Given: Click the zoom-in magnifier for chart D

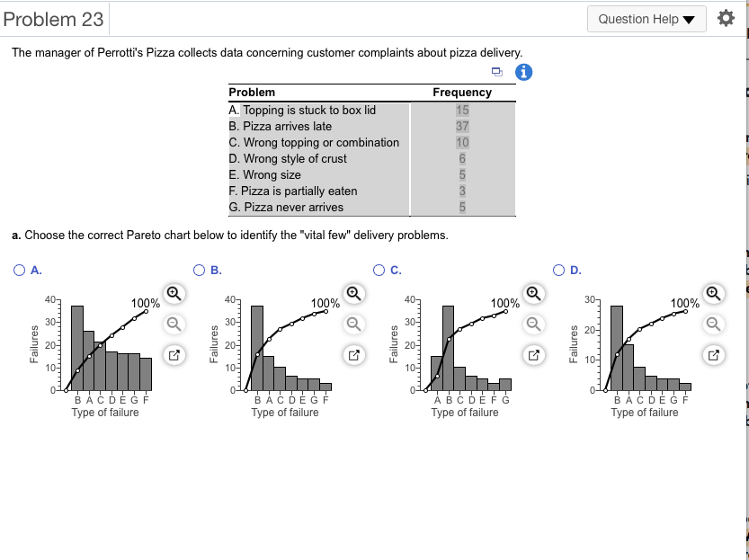Looking at the screenshot, I should [x=713, y=293].
